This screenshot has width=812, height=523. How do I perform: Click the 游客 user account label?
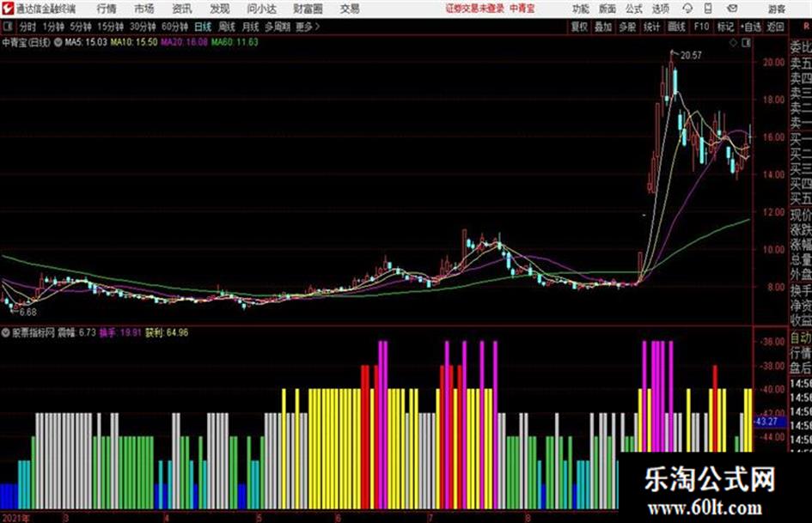point(777,9)
